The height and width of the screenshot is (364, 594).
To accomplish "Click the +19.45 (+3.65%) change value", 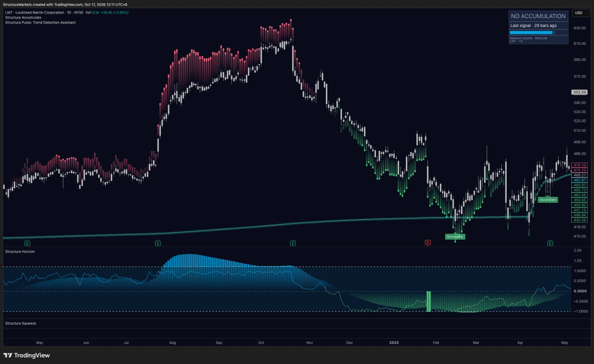I will (x=115, y=12).
